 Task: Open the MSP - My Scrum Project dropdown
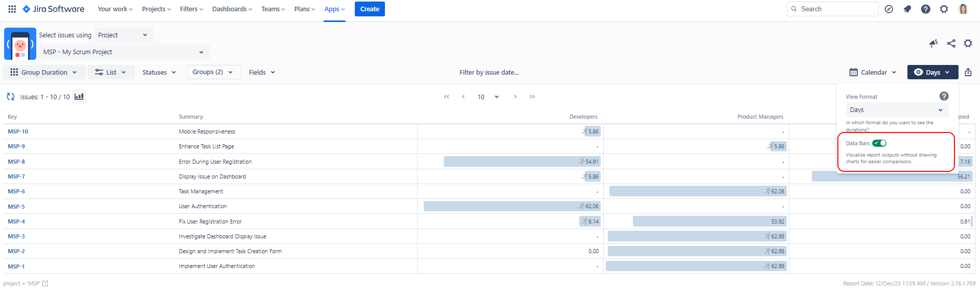[x=124, y=52]
